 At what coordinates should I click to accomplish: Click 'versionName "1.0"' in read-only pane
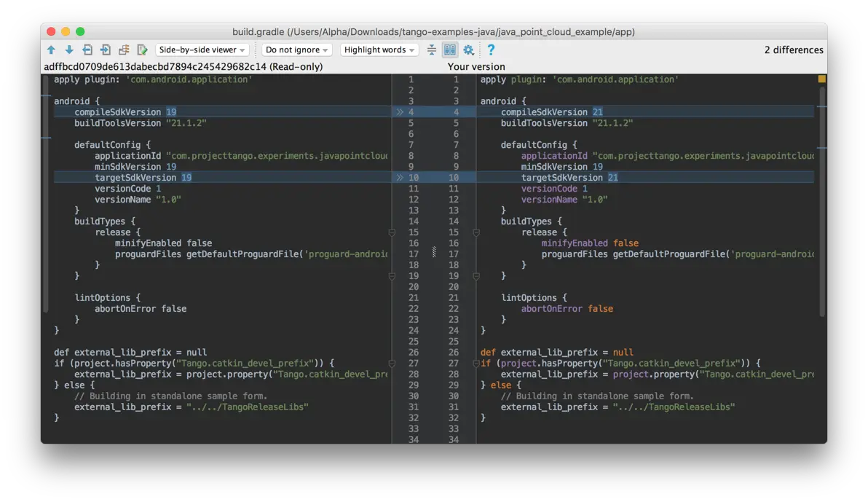coord(138,200)
